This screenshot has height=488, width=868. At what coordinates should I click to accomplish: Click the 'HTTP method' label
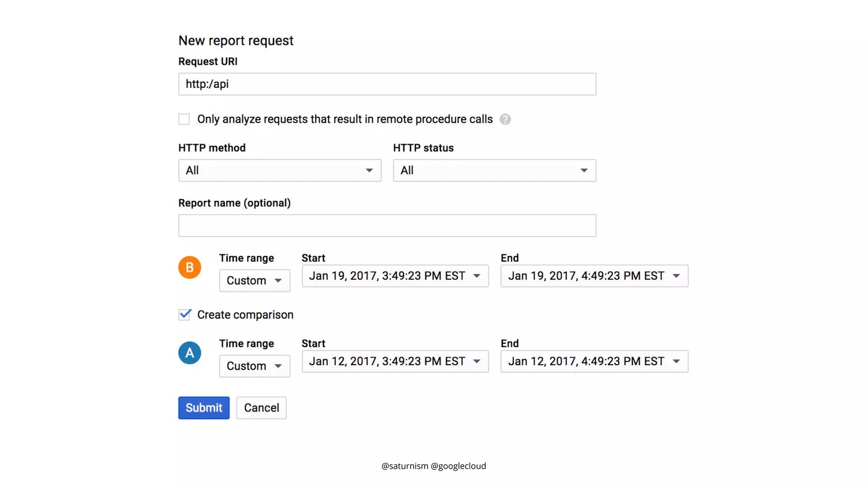pos(212,148)
